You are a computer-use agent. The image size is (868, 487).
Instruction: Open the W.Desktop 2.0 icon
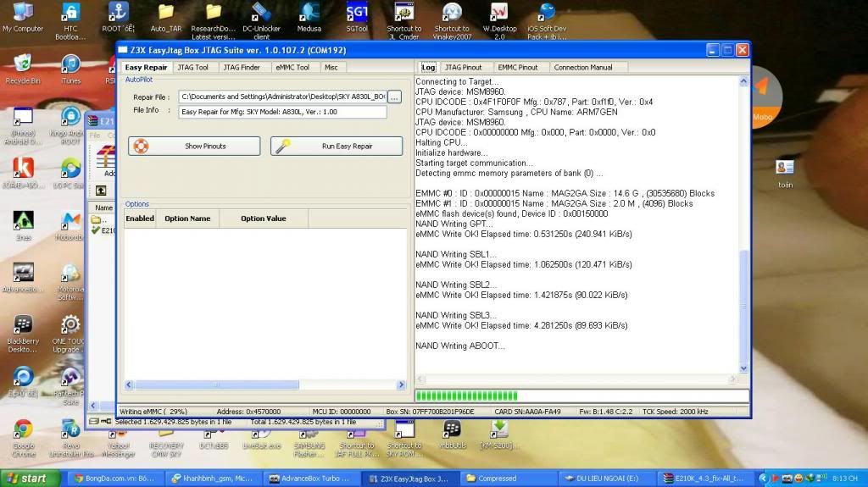[499, 20]
